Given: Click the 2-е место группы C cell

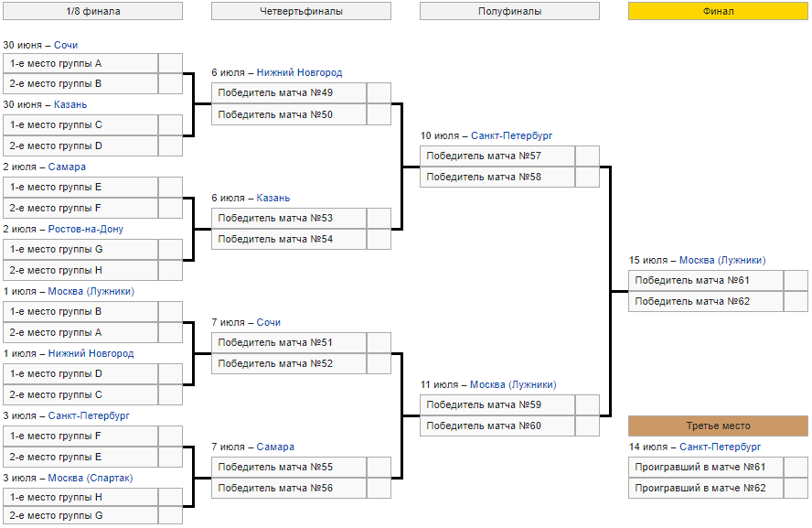Looking at the screenshot, I should [80, 394].
